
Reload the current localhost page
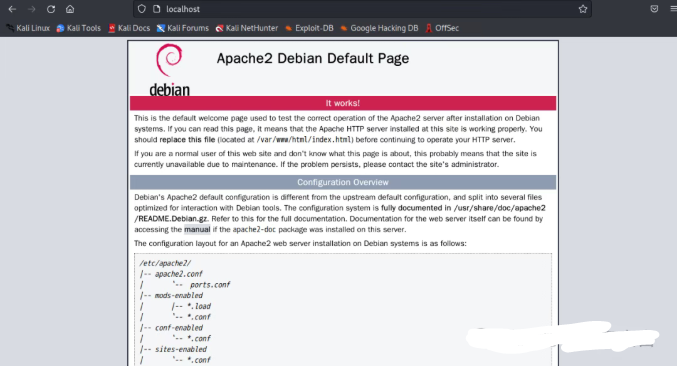tap(51, 9)
